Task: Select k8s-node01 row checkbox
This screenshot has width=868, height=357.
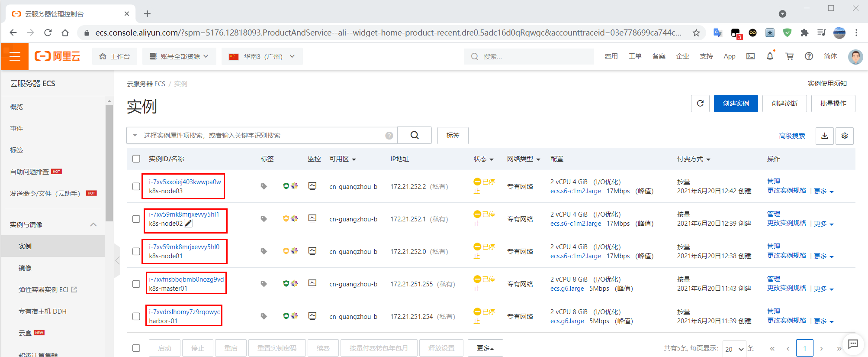Action: tap(136, 251)
